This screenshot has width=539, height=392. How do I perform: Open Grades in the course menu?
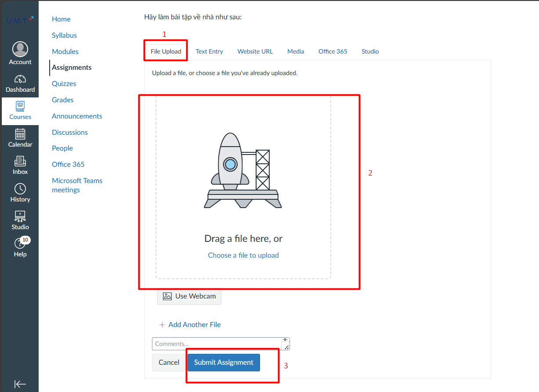[x=63, y=100]
